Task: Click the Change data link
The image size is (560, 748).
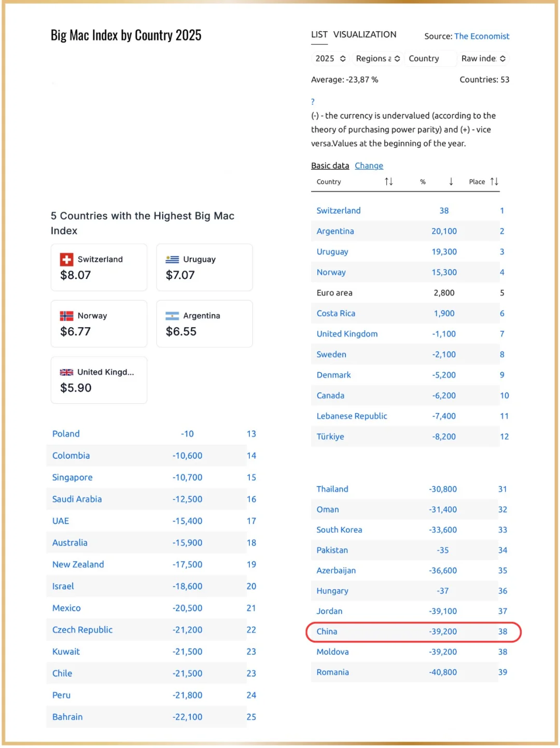Action: pyautogui.click(x=369, y=166)
